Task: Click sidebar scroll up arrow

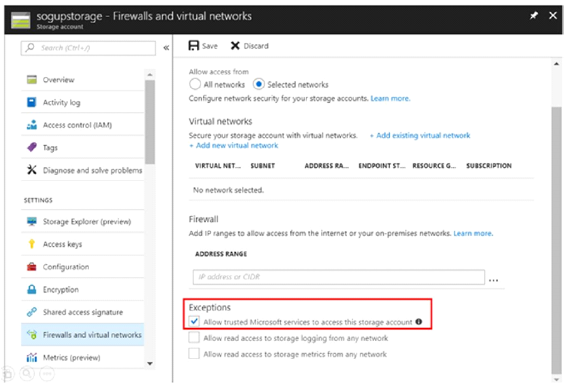Action: point(150,75)
